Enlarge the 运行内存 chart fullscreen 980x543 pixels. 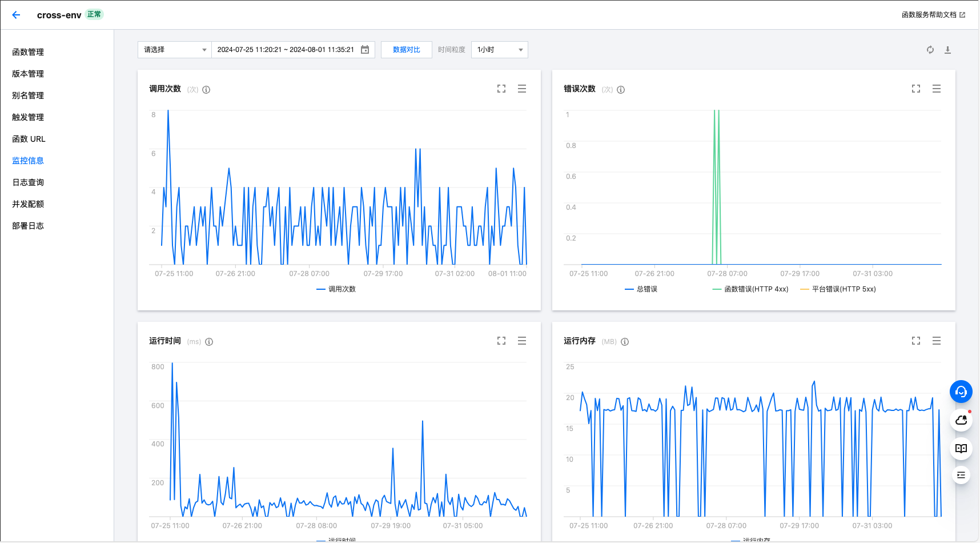click(x=916, y=341)
